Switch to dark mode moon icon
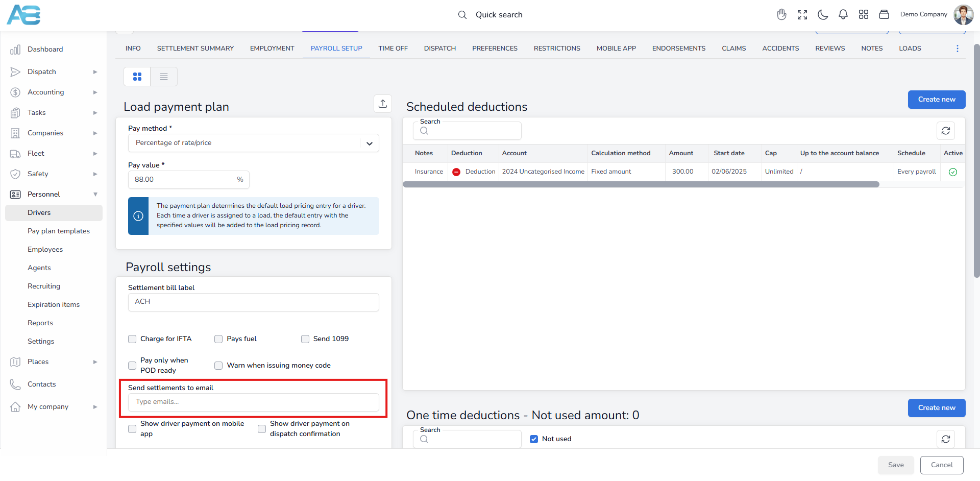This screenshot has width=980, height=481. (823, 15)
